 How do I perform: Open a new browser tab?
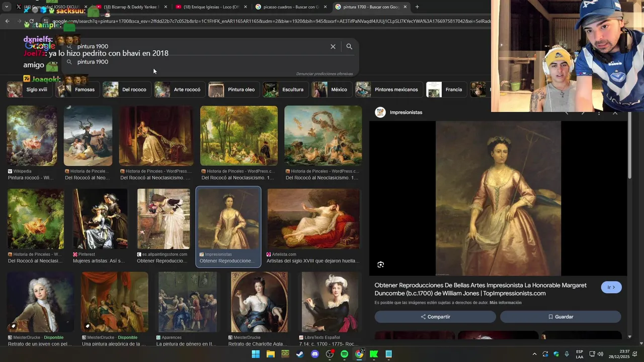pyautogui.click(x=417, y=7)
